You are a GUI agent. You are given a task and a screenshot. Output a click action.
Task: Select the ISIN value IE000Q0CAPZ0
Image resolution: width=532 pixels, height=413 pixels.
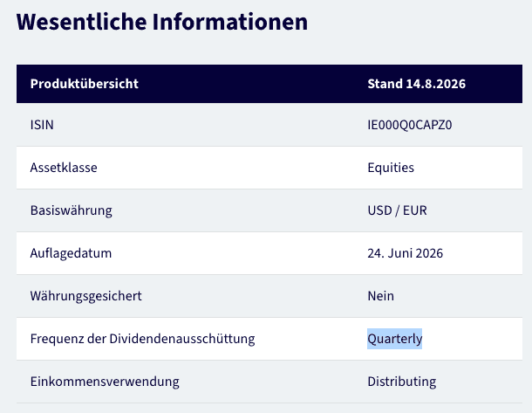click(x=410, y=125)
